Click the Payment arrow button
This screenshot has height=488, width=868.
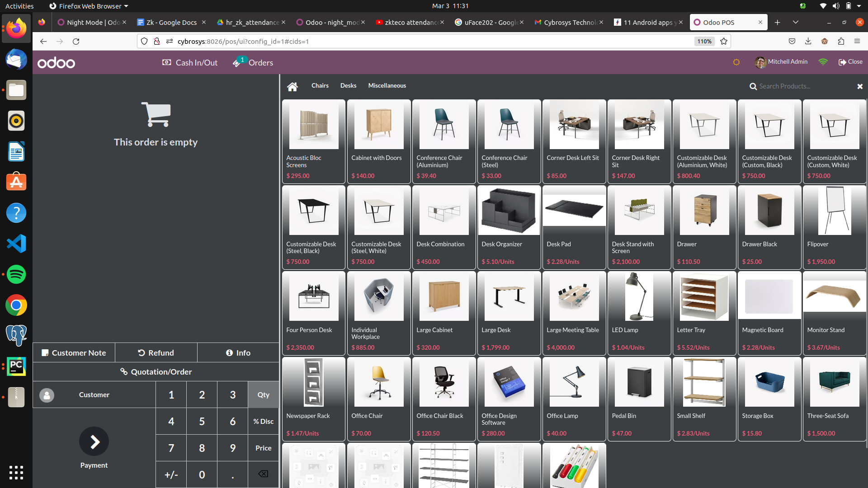tap(94, 441)
